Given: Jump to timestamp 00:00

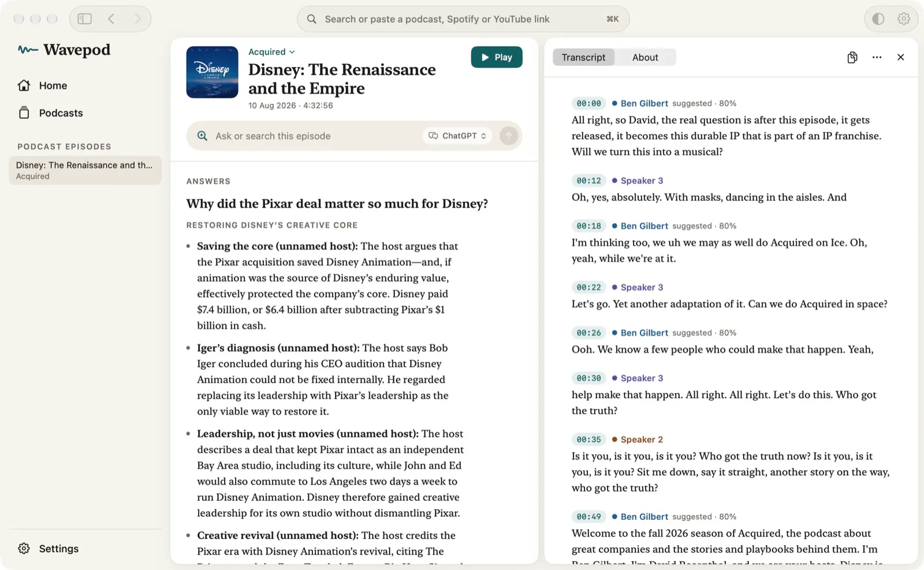Looking at the screenshot, I should (588, 103).
